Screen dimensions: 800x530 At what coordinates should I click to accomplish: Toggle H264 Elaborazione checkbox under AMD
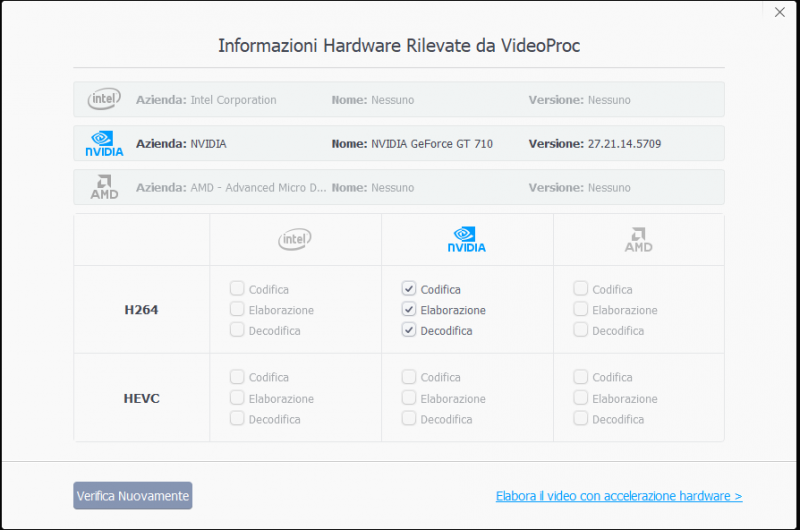click(581, 309)
